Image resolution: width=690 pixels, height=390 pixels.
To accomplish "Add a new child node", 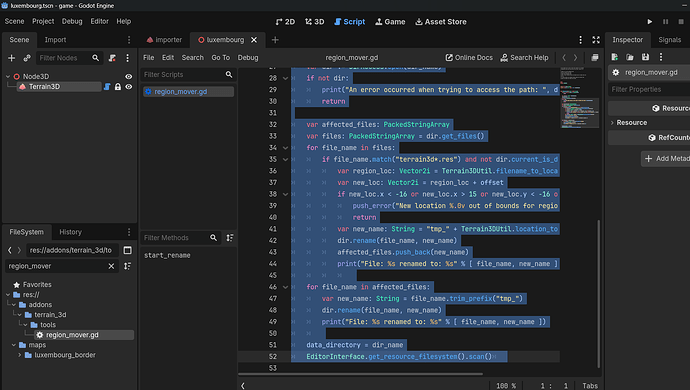I will click(x=11, y=58).
